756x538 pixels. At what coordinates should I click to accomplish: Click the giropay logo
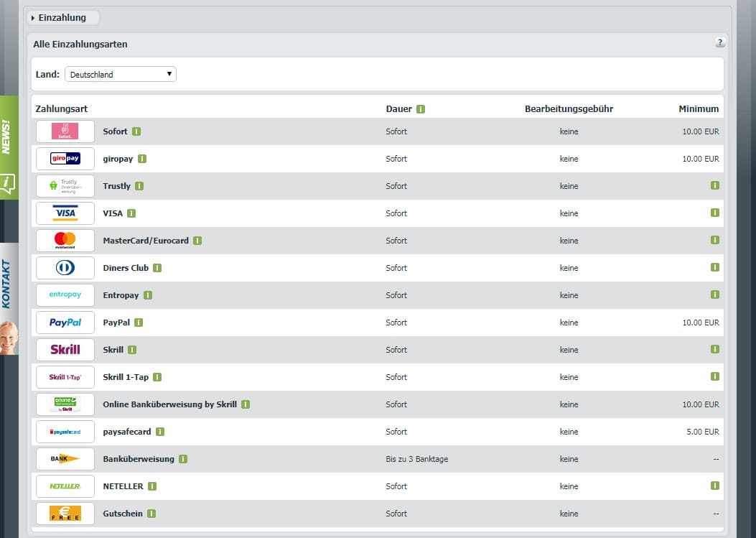coord(65,159)
